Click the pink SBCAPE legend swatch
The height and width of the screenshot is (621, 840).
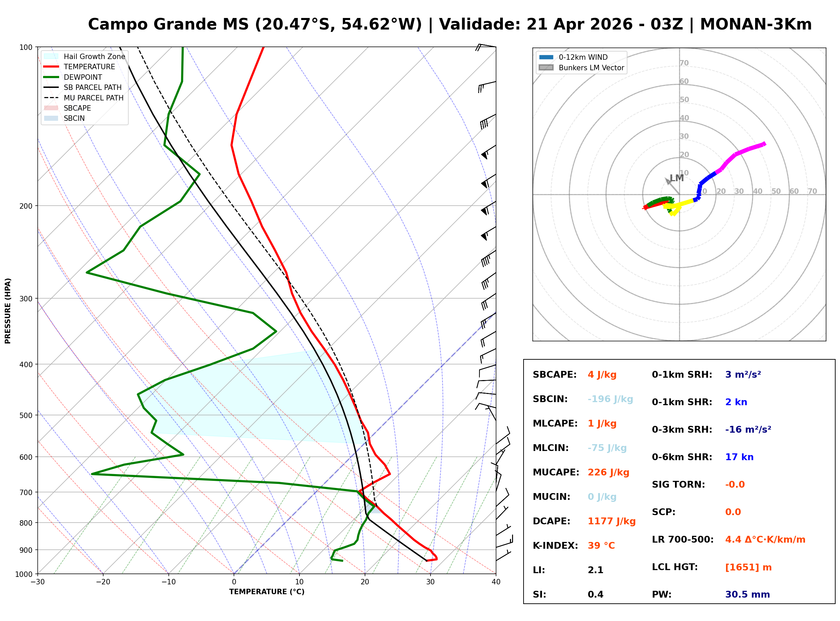pyautogui.click(x=51, y=108)
